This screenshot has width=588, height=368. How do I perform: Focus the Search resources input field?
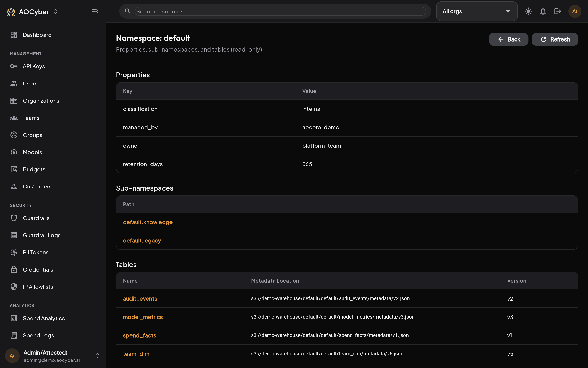tap(280, 11)
